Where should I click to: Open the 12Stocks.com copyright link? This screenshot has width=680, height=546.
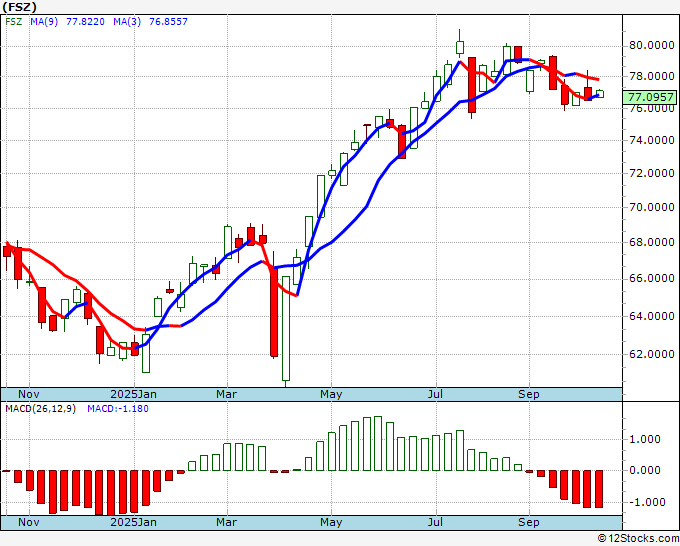pos(638,539)
